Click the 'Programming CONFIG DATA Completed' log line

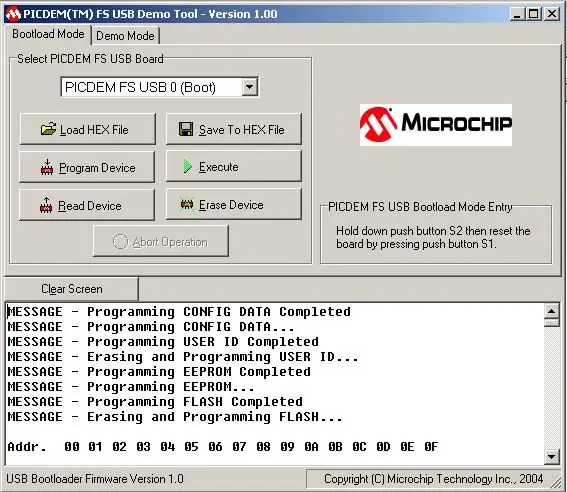(179, 312)
